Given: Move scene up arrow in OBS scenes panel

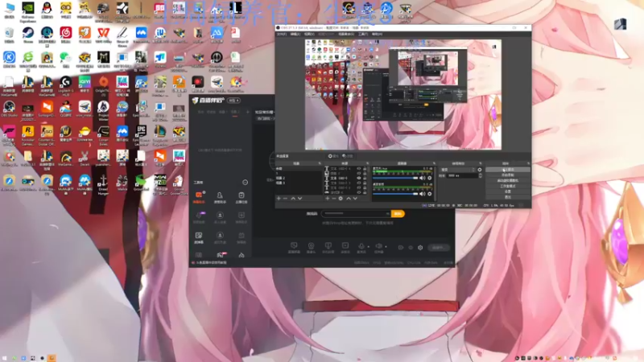Looking at the screenshot, I should point(293,199).
